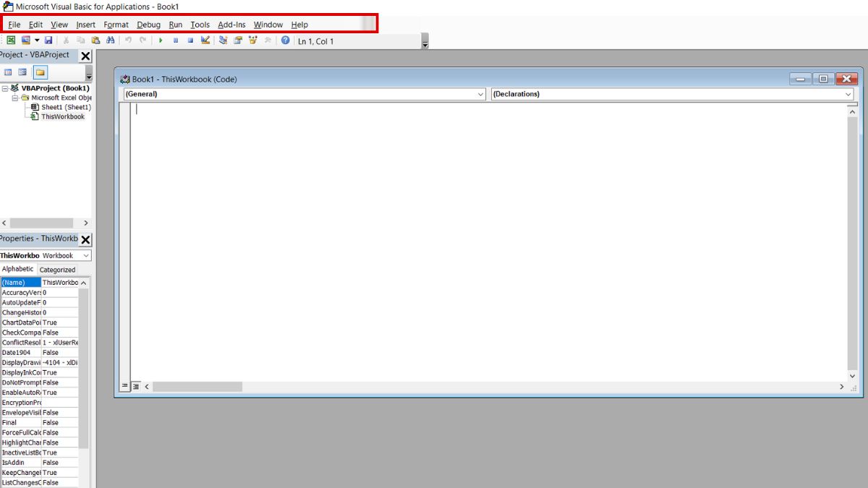The image size is (868, 488).
Task: Select the IsAddin property row
Action: click(x=39, y=462)
